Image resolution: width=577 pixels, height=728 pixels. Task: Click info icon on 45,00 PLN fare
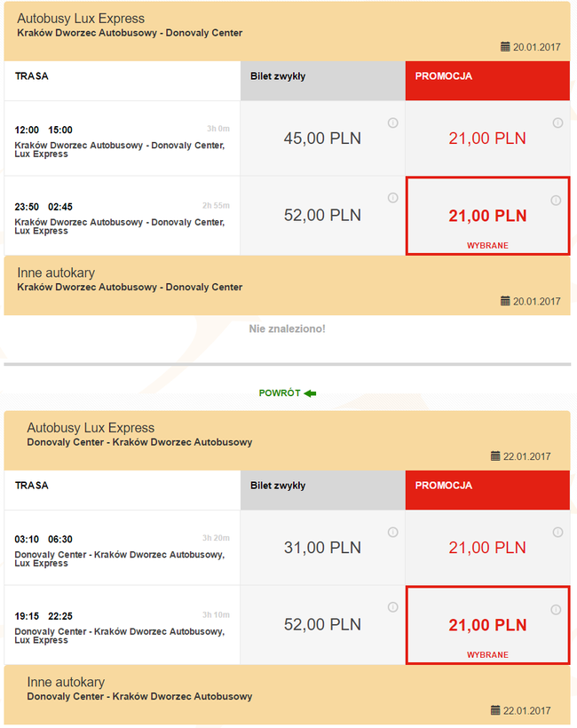392,123
